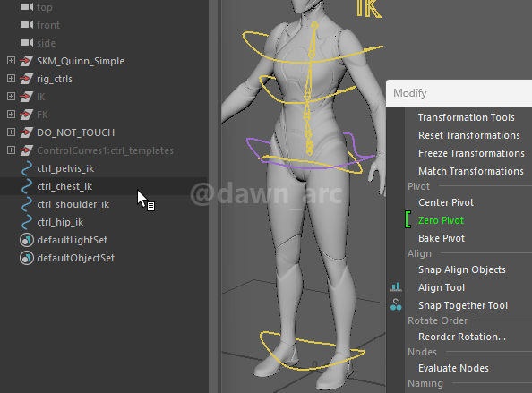The image size is (532, 393).
Task: Click the side camera icon
Action: [x=27, y=43]
